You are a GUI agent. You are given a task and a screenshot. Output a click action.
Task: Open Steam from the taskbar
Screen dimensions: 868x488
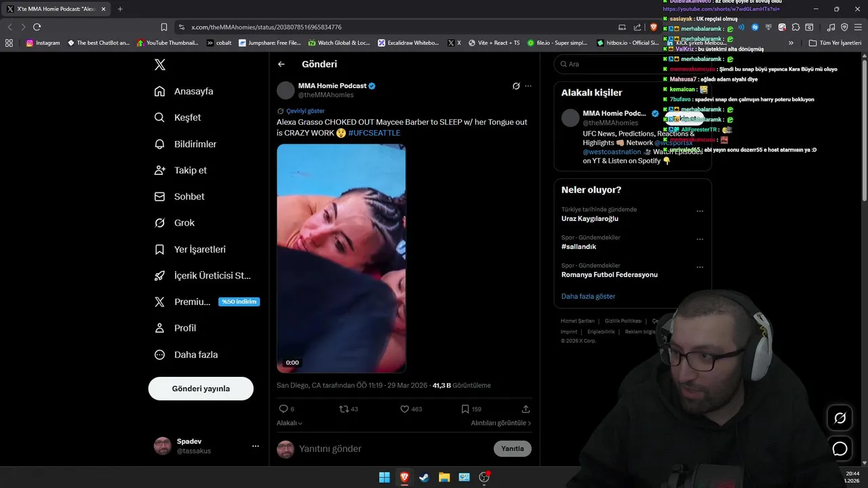coord(424,477)
